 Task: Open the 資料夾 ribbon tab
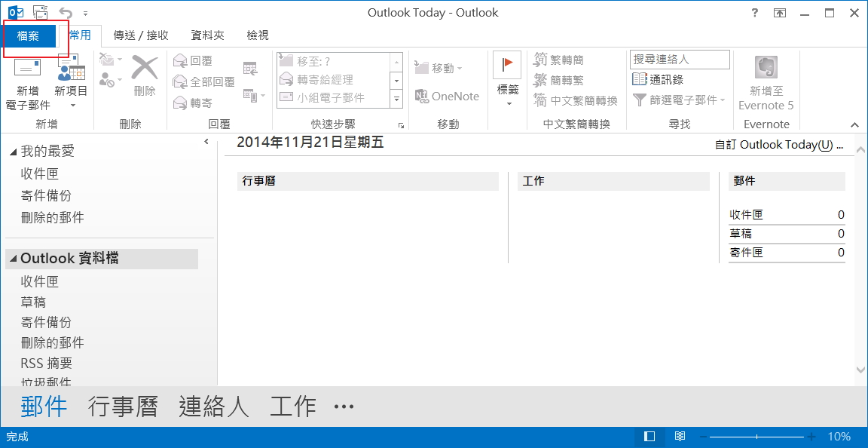208,35
